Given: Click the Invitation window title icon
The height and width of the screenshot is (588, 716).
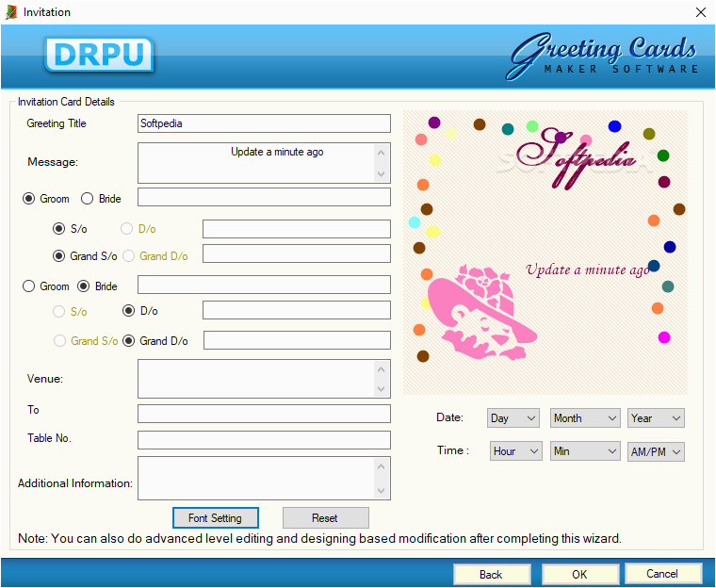Looking at the screenshot, I should coord(11,12).
